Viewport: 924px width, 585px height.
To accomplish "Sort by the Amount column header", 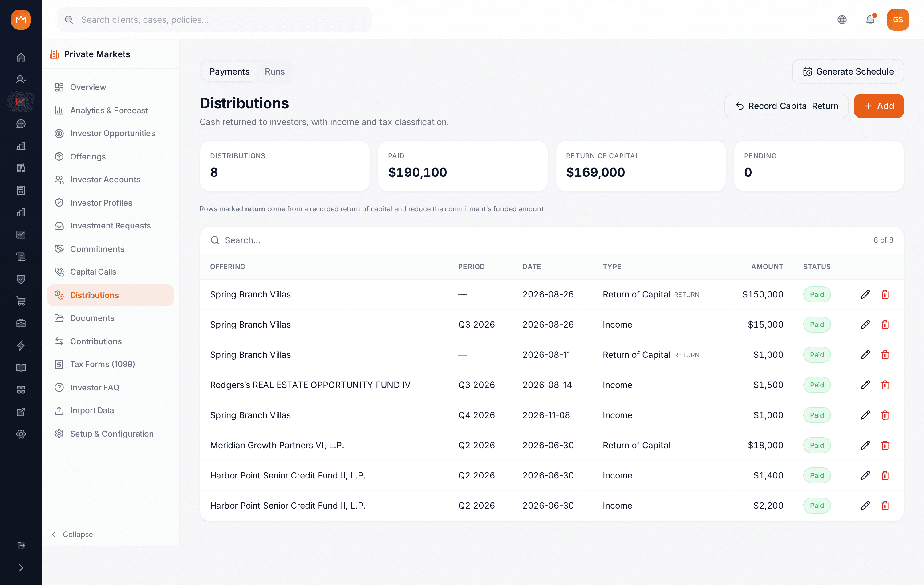I will click(767, 267).
